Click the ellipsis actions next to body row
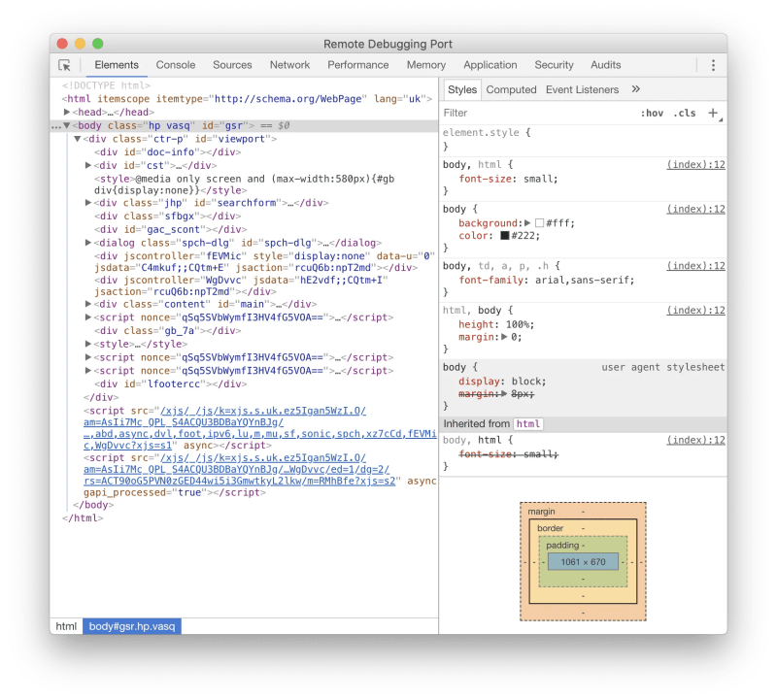777x700 pixels. pos(56,127)
